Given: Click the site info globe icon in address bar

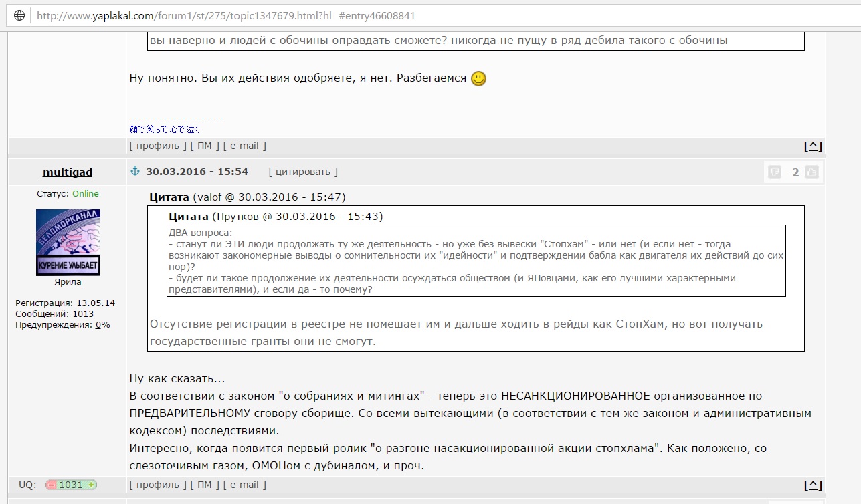Looking at the screenshot, I should click(19, 15).
